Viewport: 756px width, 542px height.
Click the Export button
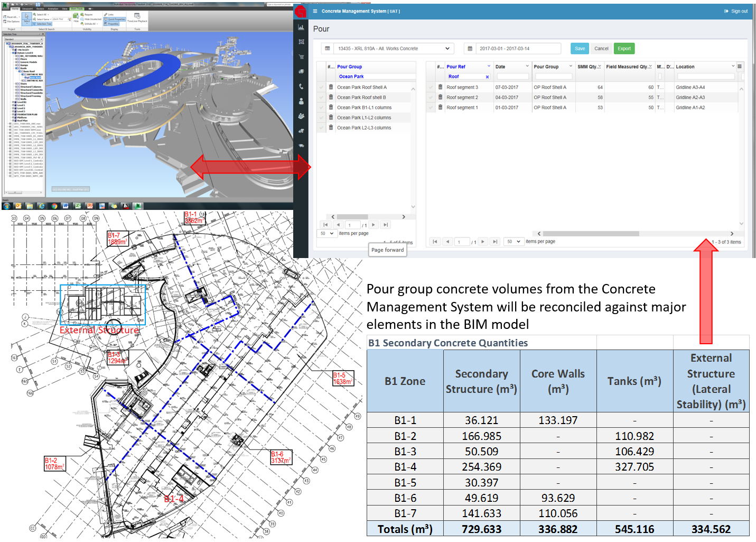click(624, 48)
